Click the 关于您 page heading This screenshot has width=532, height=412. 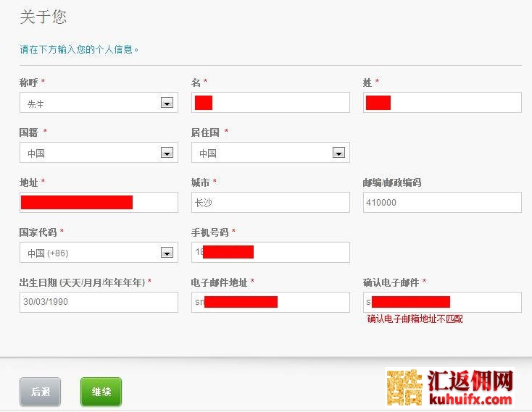point(43,17)
